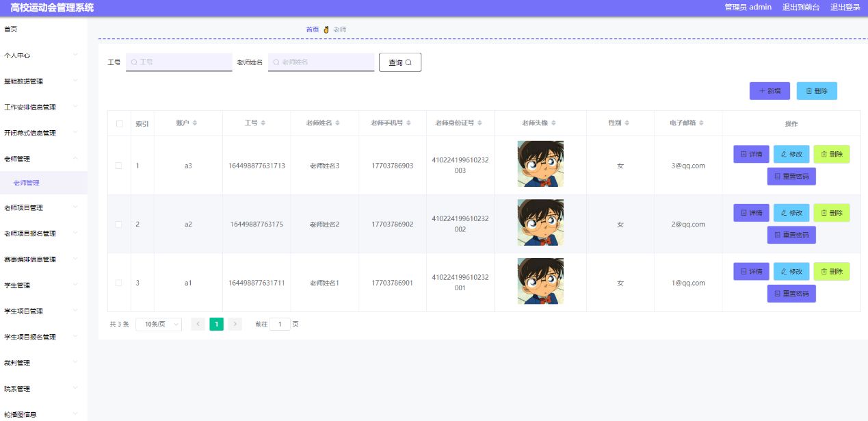Open 详情 for teacher a3

[x=751, y=154]
